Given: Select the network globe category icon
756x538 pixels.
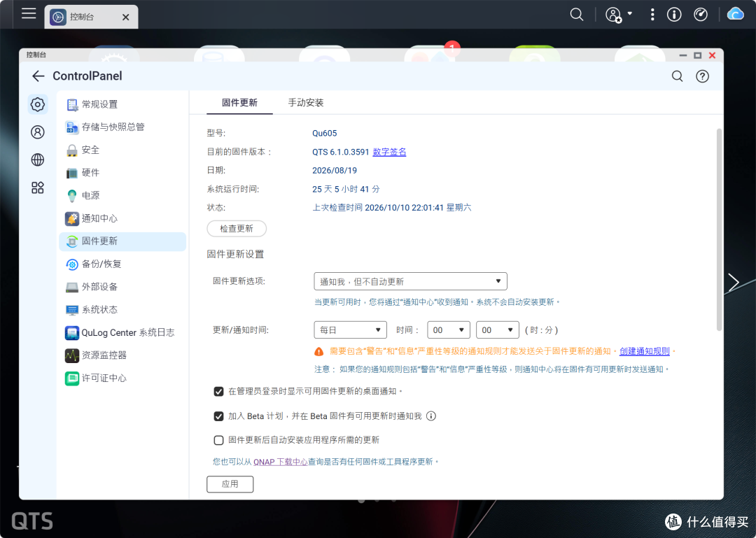Looking at the screenshot, I should tap(38, 160).
